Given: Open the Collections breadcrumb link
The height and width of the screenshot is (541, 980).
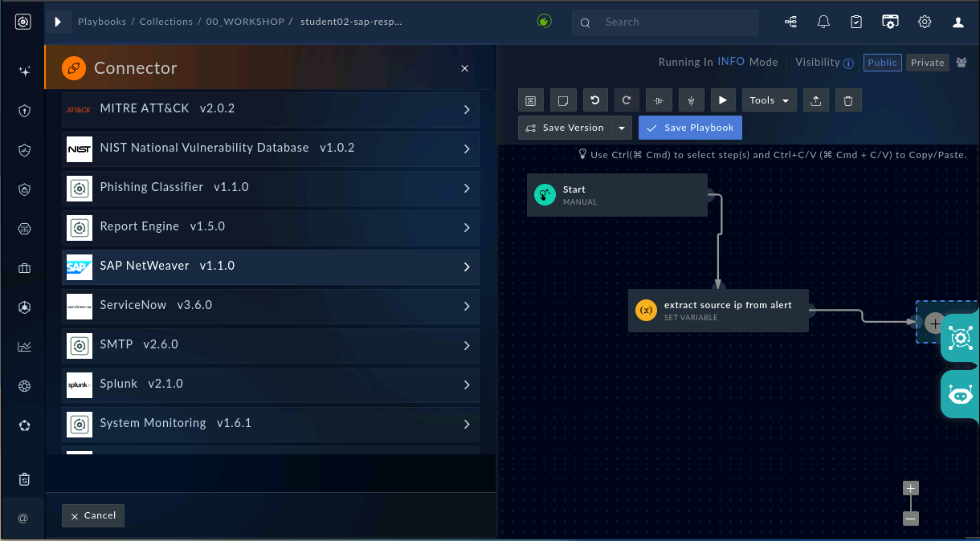Looking at the screenshot, I should 166,22.
